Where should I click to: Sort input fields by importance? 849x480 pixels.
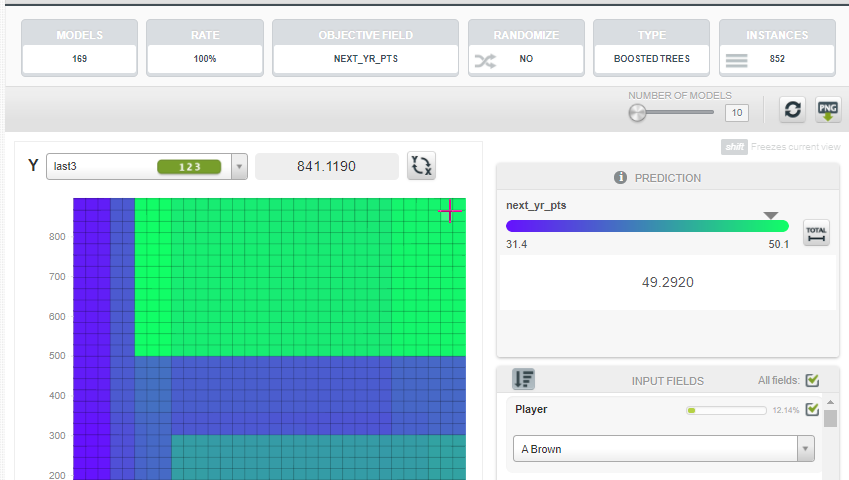524,379
